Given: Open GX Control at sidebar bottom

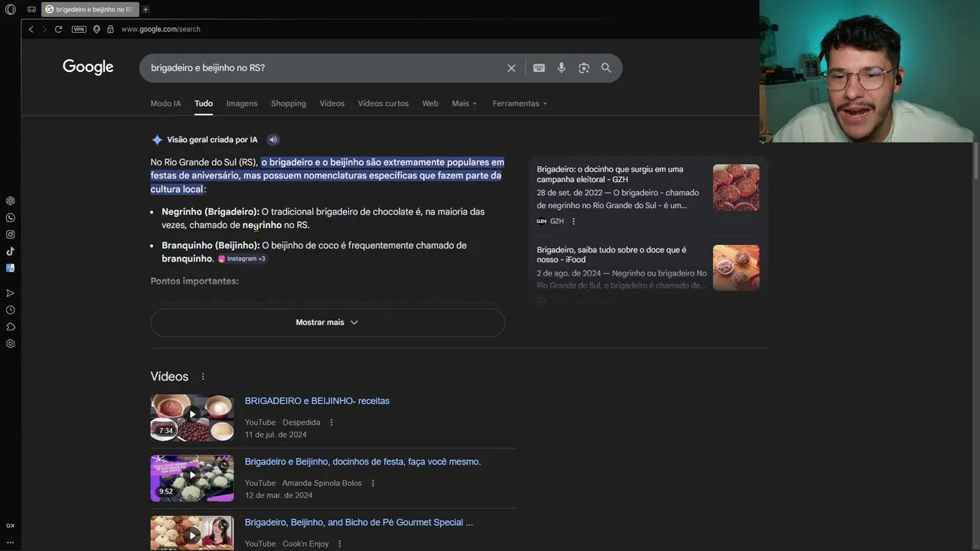Looking at the screenshot, I should [x=10, y=526].
